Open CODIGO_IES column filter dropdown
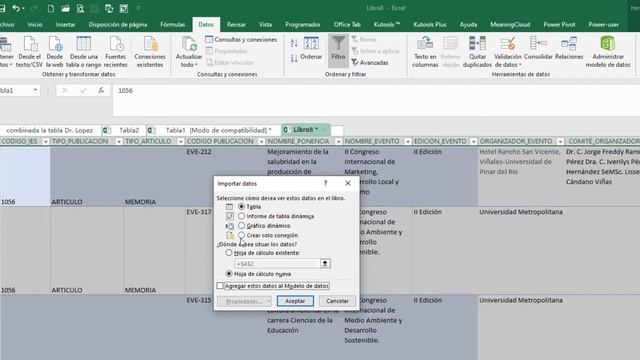Image resolution: width=640 pixels, height=360 pixels. tap(46, 141)
